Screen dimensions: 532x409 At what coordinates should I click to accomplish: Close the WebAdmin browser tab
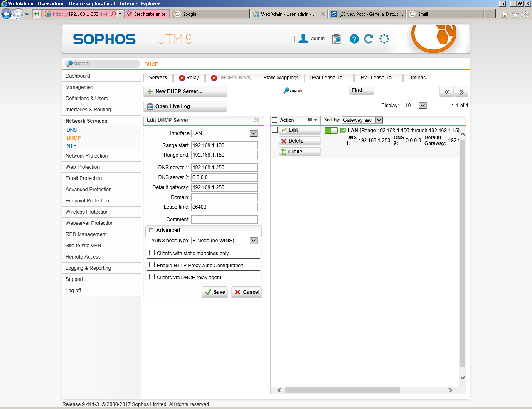coord(323,14)
